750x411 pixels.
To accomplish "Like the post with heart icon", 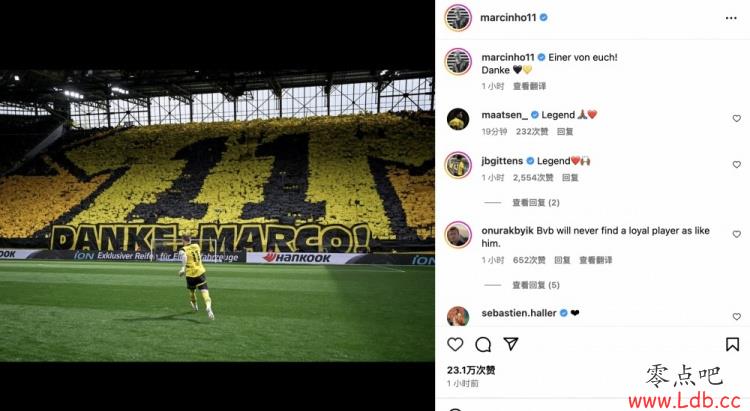I will point(455,344).
